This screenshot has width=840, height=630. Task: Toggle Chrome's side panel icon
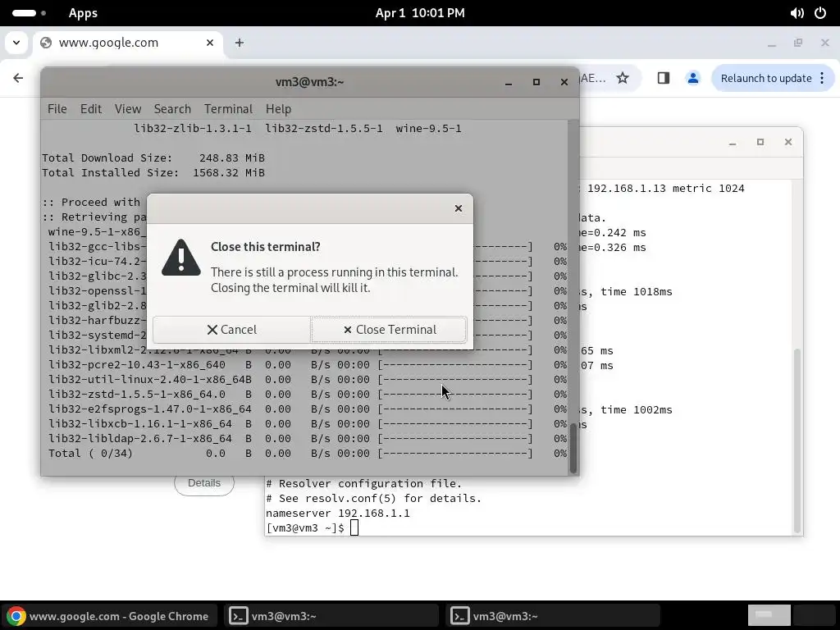click(x=663, y=78)
